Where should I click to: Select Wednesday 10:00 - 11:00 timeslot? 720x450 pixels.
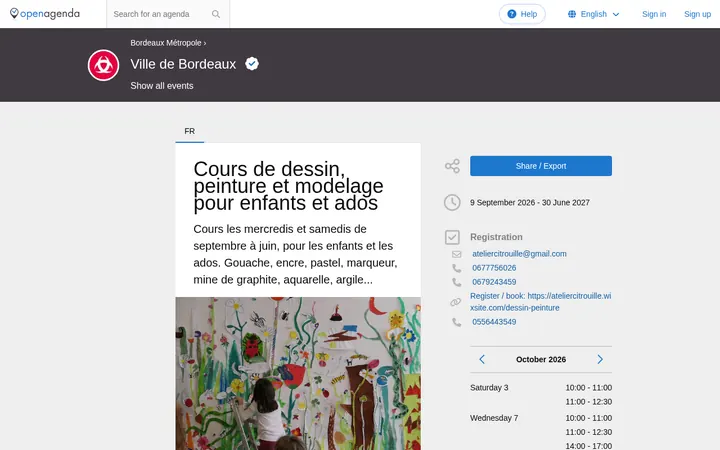click(588, 418)
